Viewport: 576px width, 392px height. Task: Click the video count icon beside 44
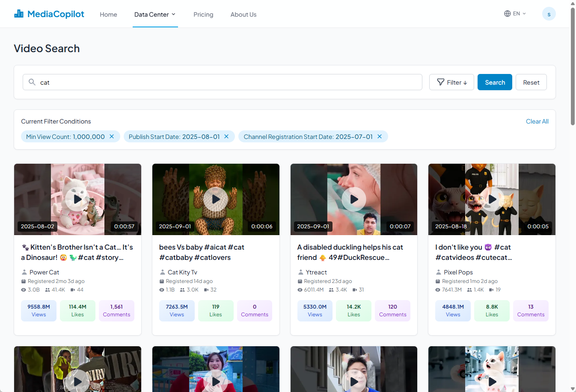tap(73, 290)
